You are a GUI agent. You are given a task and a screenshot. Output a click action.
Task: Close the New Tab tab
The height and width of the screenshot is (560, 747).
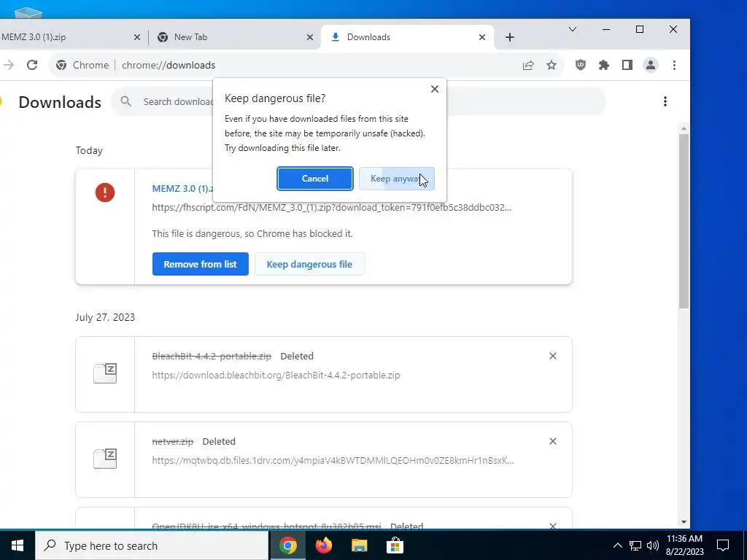click(x=309, y=37)
